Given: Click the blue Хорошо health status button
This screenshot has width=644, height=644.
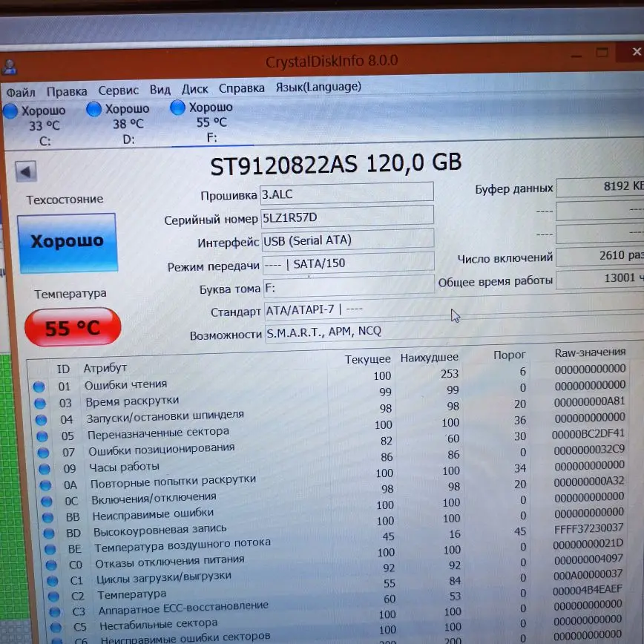Looking at the screenshot, I should (68, 243).
